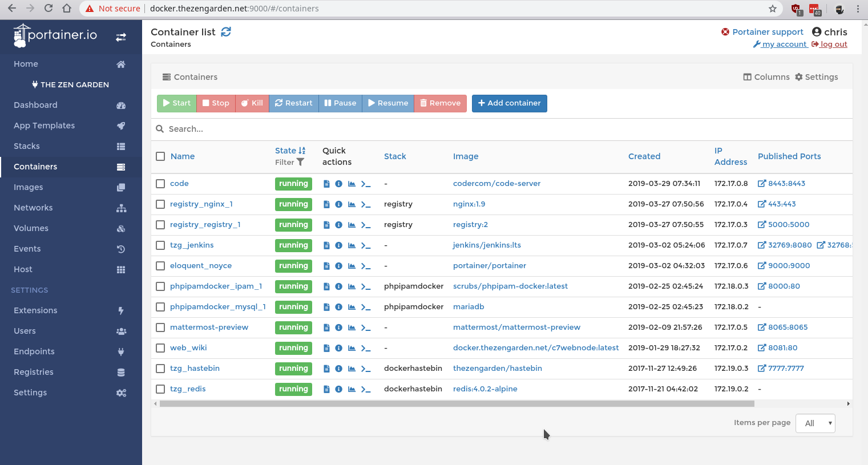Go to Volumes page
The image size is (868, 465).
(71, 228)
